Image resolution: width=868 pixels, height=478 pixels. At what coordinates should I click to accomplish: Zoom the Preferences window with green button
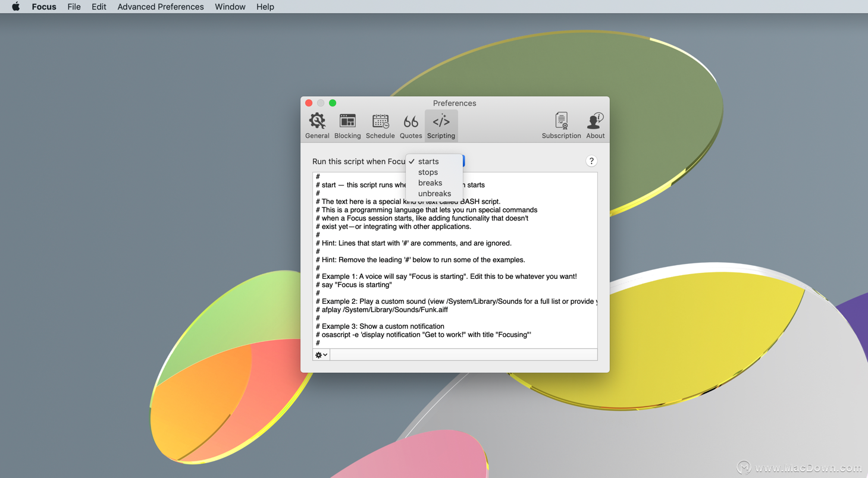333,103
